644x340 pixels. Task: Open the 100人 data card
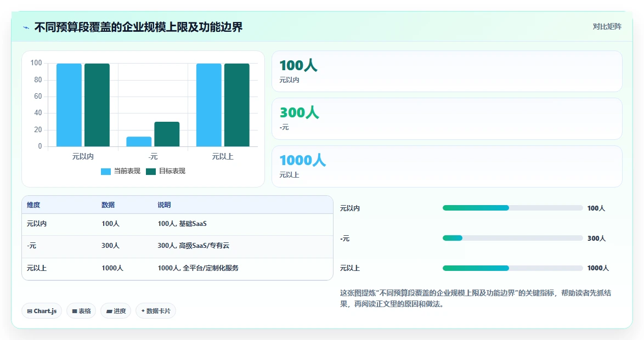click(447, 71)
